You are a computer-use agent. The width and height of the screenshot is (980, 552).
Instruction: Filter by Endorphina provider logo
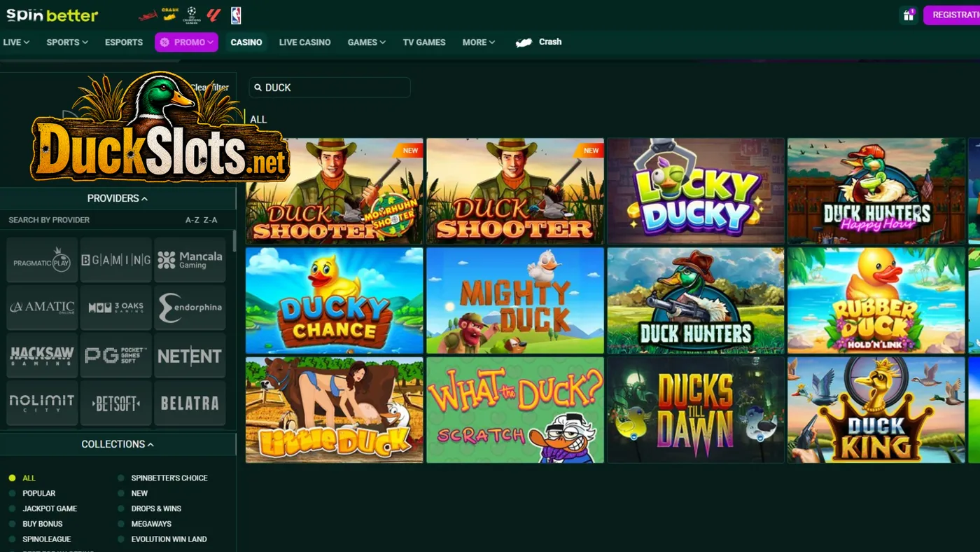pos(190,308)
